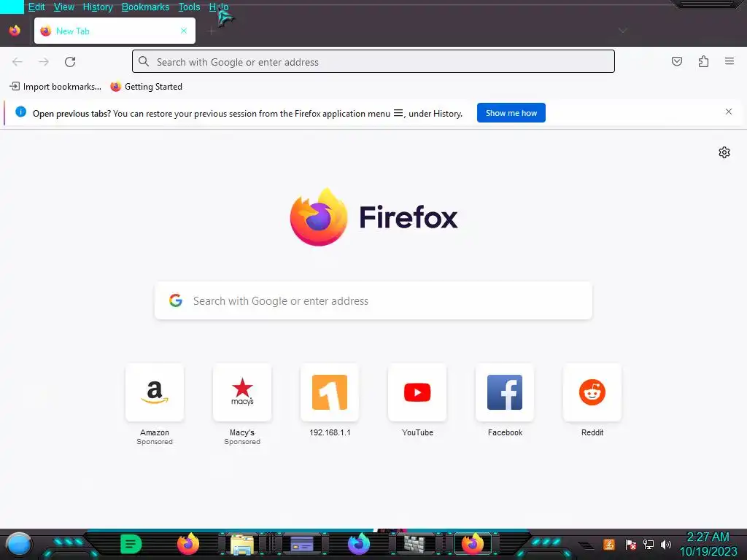Open the Getting Started bookmark
This screenshot has width=747, height=560.
coord(146,86)
